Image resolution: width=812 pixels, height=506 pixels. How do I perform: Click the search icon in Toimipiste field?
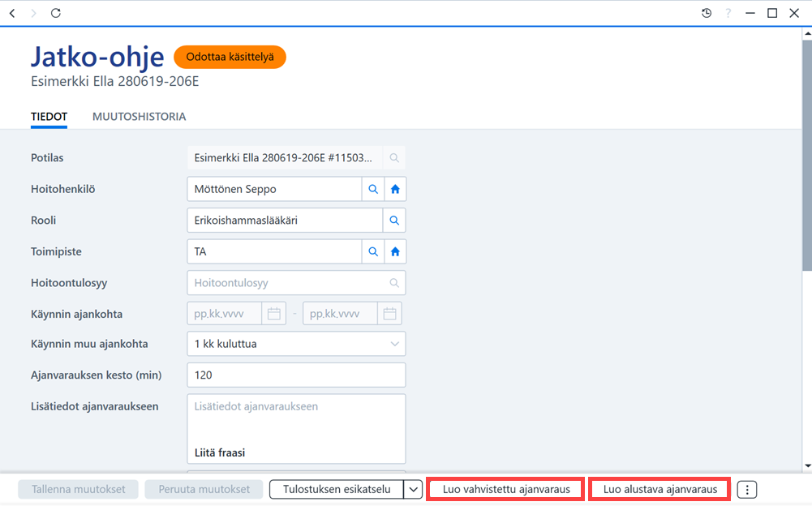click(373, 251)
